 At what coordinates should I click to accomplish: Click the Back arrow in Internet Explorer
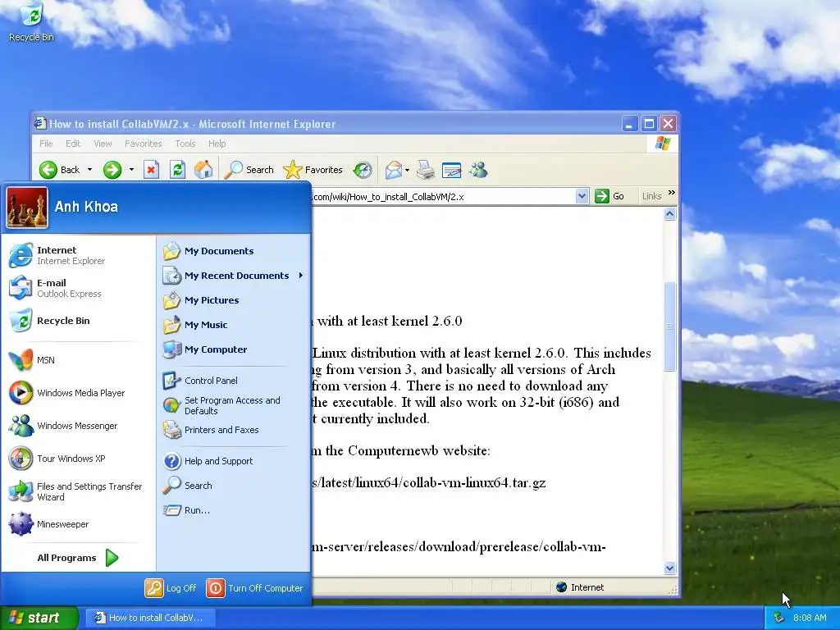pos(59,170)
